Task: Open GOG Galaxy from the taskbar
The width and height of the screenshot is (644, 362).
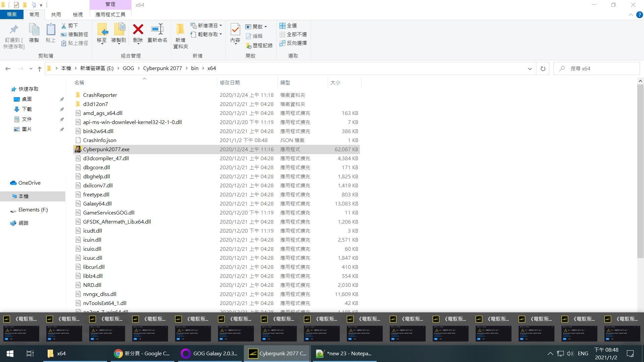Action: (x=210, y=353)
